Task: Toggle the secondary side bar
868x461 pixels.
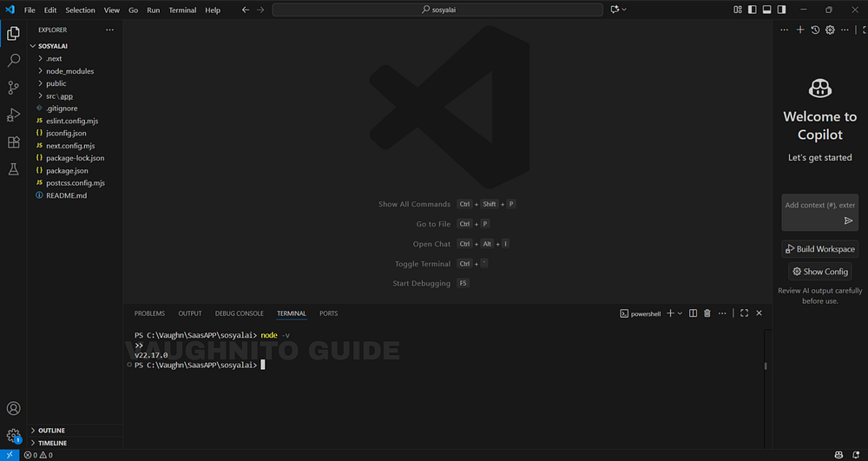Action: tap(781, 10)
